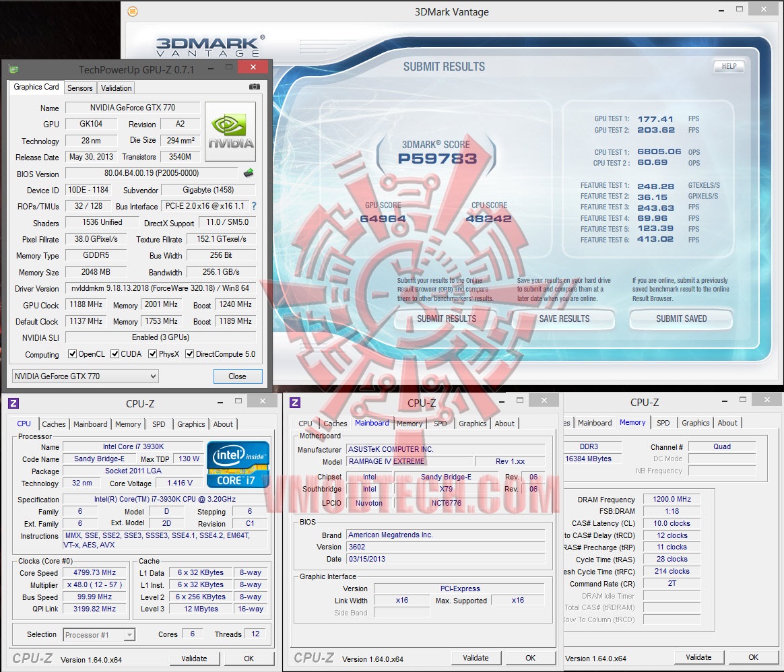Click the Multiplier value x 48.0
Image resolution: width=784 pixels, height=672 pixels.
94,584
